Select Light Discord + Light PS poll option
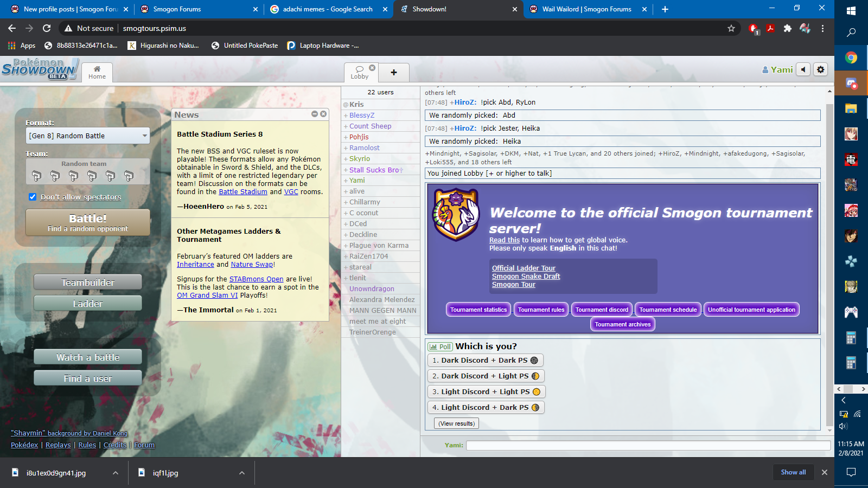Viewport: 868px width, 488px height. [486, 391]
